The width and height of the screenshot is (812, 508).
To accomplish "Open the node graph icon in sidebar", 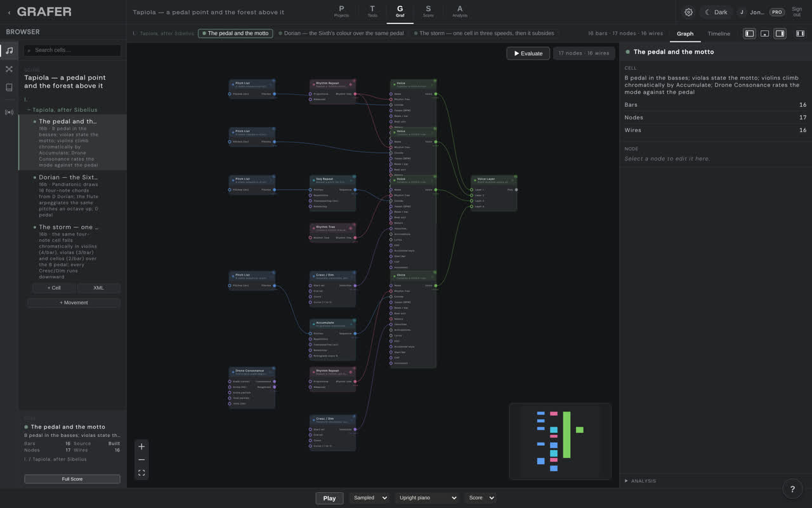I will pos(9,69).
